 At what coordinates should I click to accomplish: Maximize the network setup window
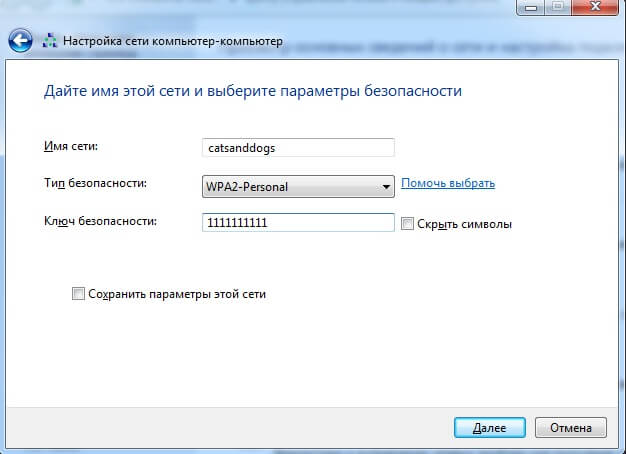(555, 8)
